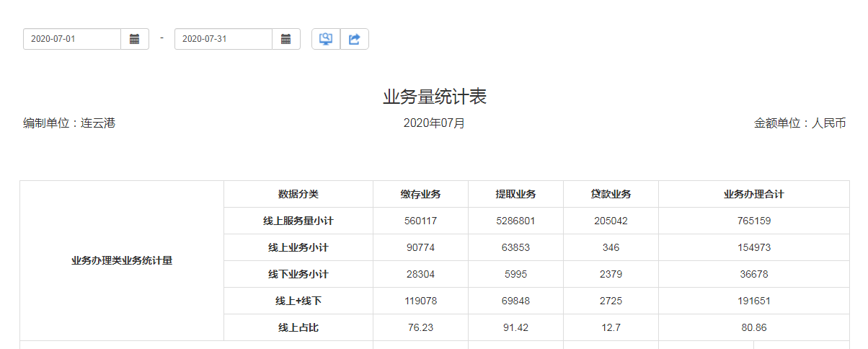Click the cell value 63853
This screenshot has height=349, width=868.
point(515,247)
